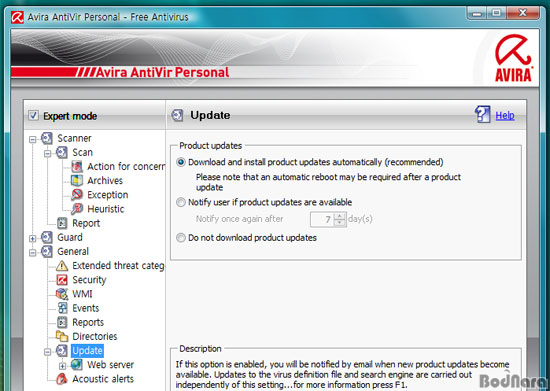The width and height of the screenshot is (550, 391).
Task: Click the Update gear icon in tree
Action: click(62, 350)
